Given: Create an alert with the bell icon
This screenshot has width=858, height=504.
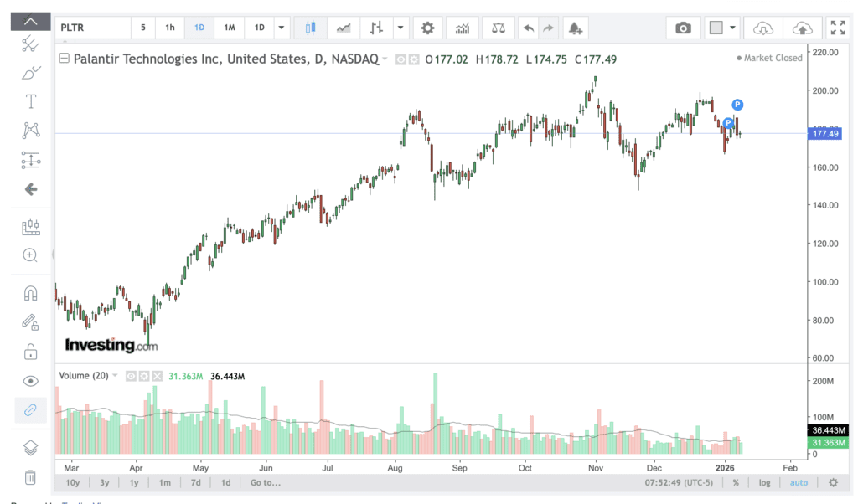Looking at the screenshot, I should coord(575,28).
